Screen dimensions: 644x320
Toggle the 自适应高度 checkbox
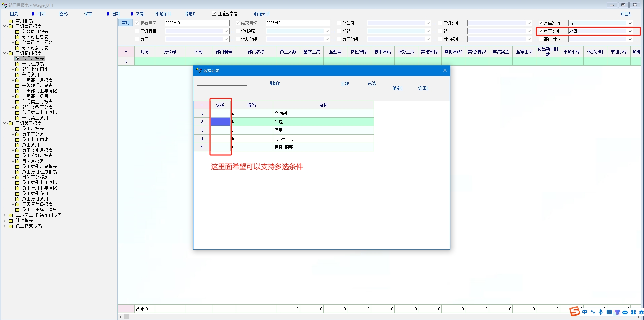(214, 13)
